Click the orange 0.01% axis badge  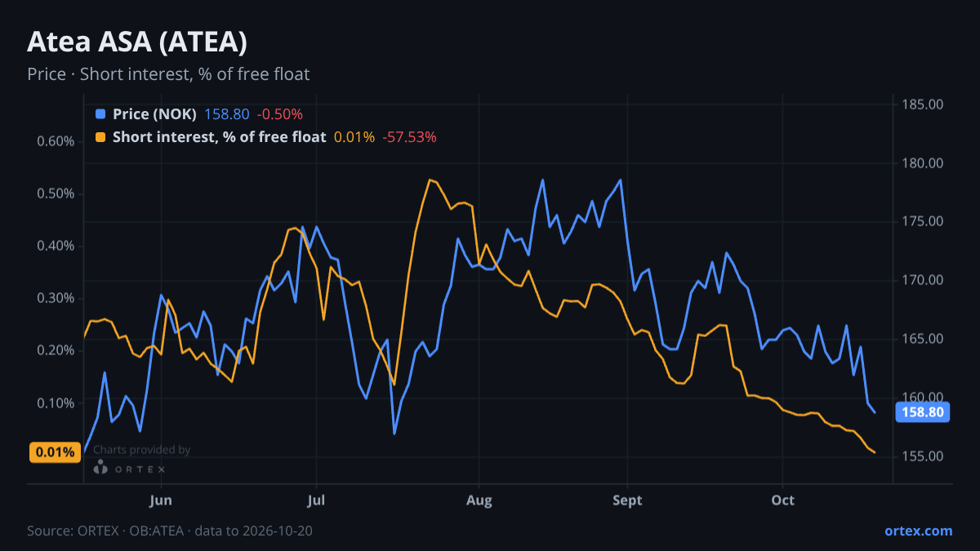[x=56, y=452]
